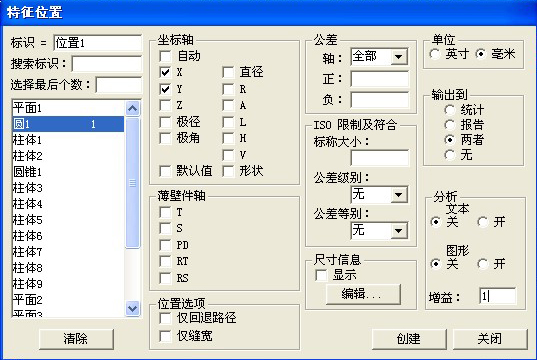Viewport: 537px width, 360px height.
Task: Open the 轴 tolerance dropdown
Action: (398, 57)
